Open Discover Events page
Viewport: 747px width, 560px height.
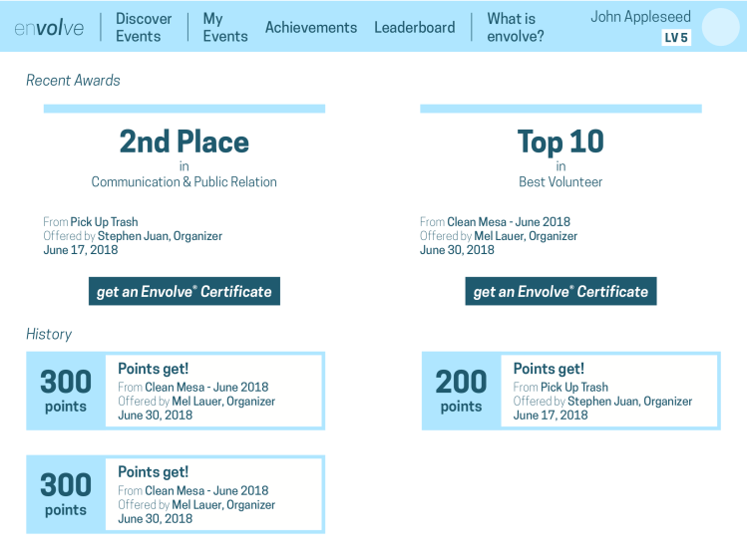(144, 27)
